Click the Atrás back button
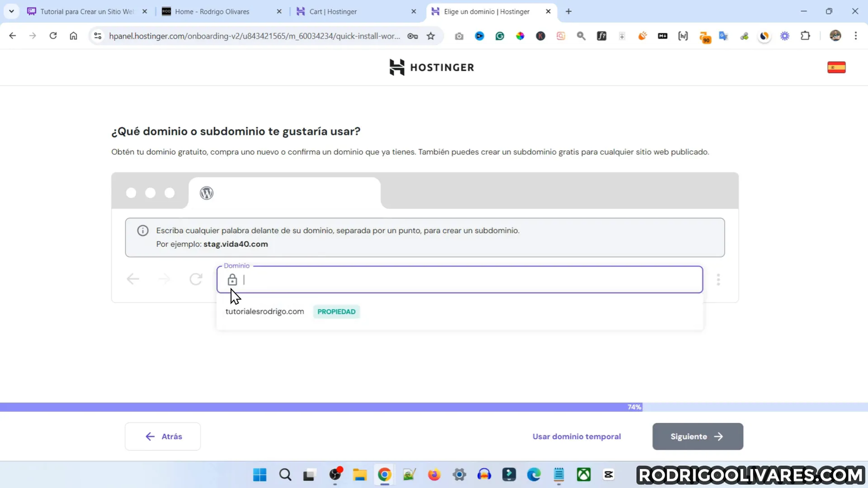The width and height of the screenshot is (868, 488). pos(162,436)
